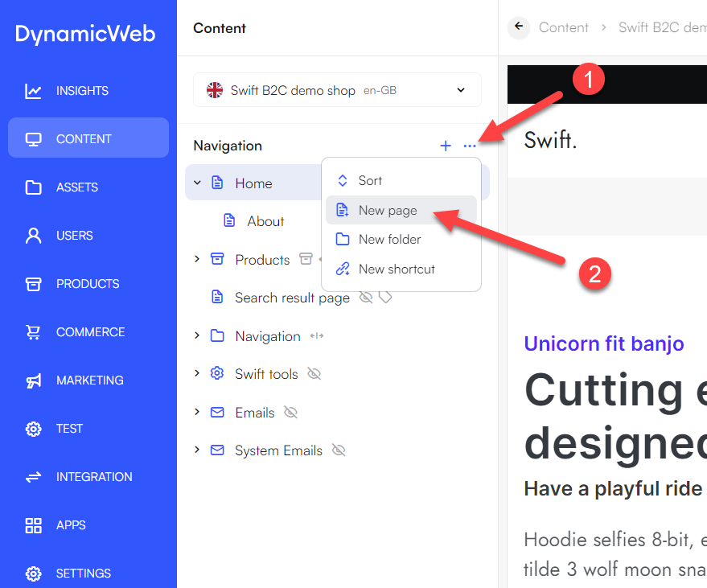
Task: Open the Apps grid icon
Action: (34, 525)
